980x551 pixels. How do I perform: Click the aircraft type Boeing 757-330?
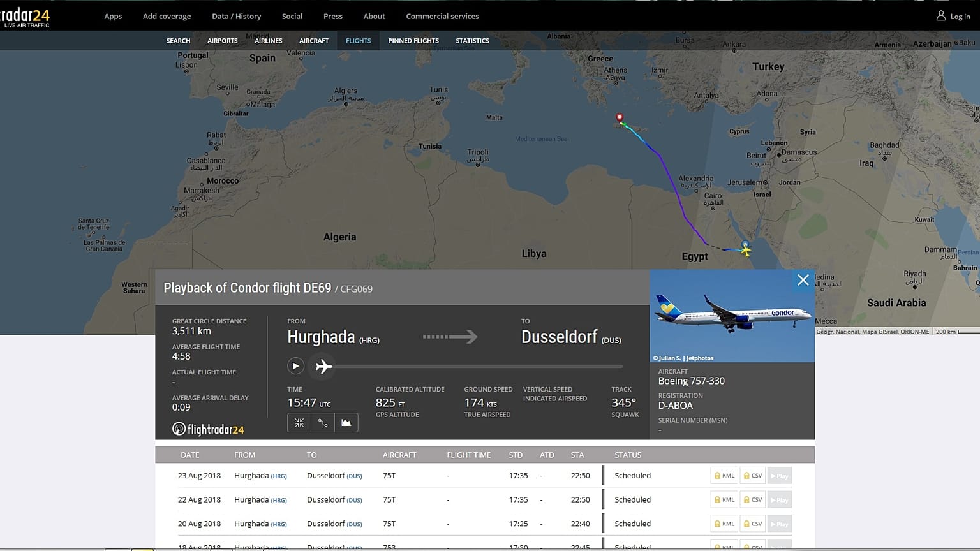click(x=691, y=381)
